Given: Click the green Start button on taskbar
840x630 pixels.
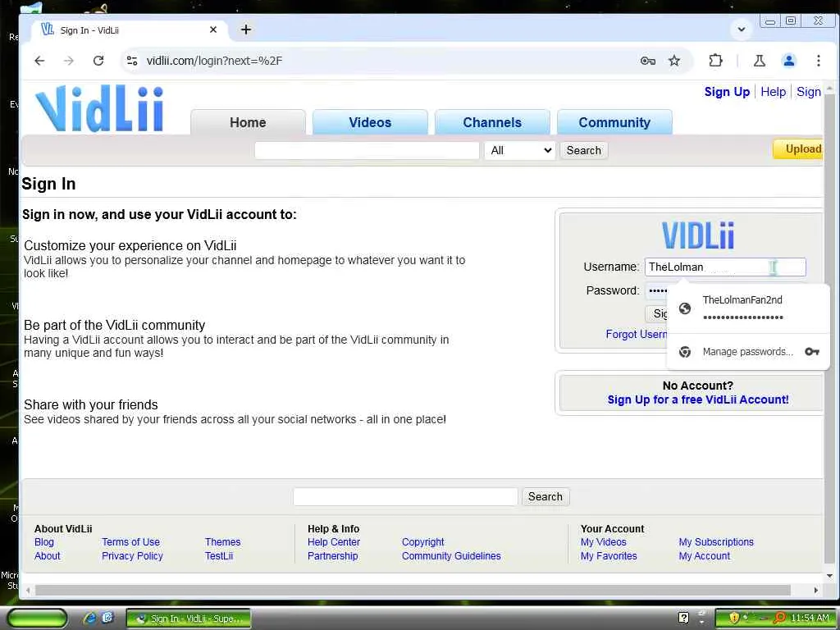Looking at the screenshot, I should [x=37, y=619].
